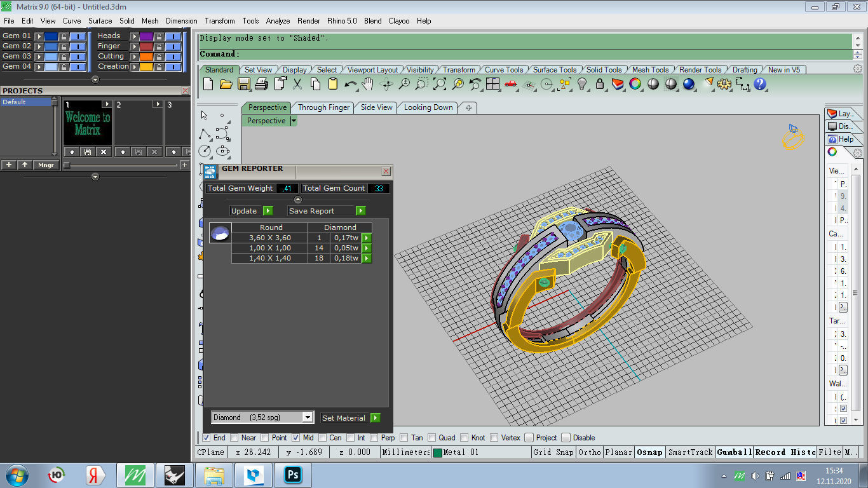The width and height of the screenshot is (868, 488).
Task: Click the color wheel icon in toolbar
Action: click(x=635, y=84)
